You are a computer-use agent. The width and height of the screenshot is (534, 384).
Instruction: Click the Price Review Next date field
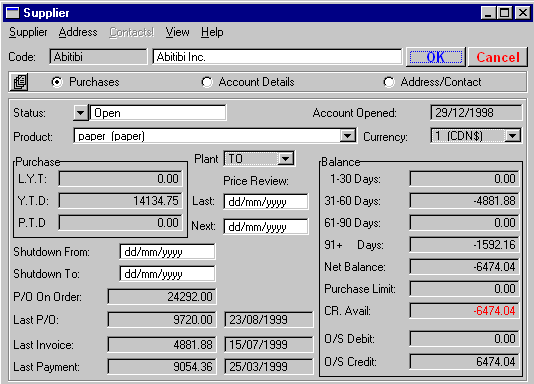[x=266, y=227]
